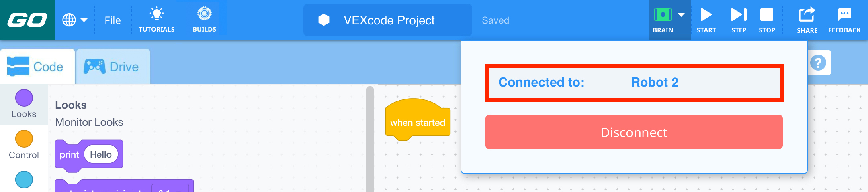
Task: Open the help question mark icon
Action: (x=818, y=63)
